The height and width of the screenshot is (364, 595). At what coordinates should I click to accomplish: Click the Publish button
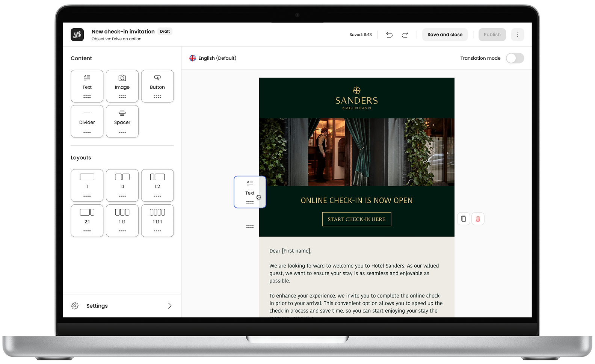click(492, 35)
